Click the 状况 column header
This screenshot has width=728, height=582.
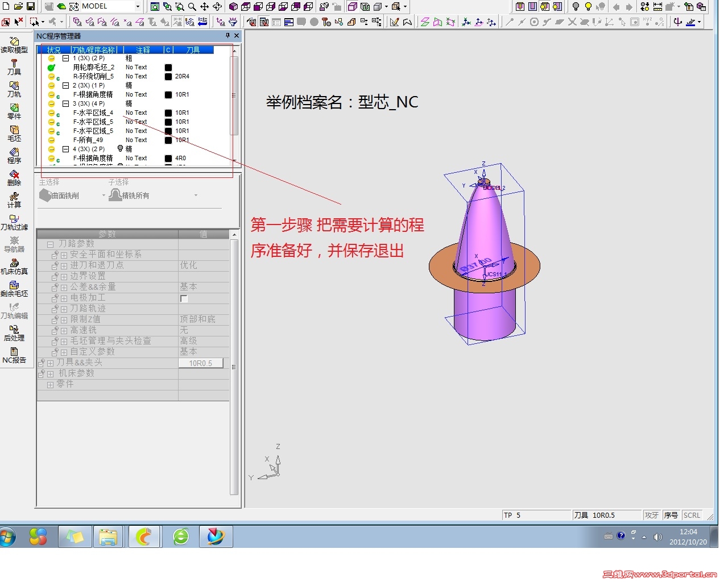click(x=54, y=50)
